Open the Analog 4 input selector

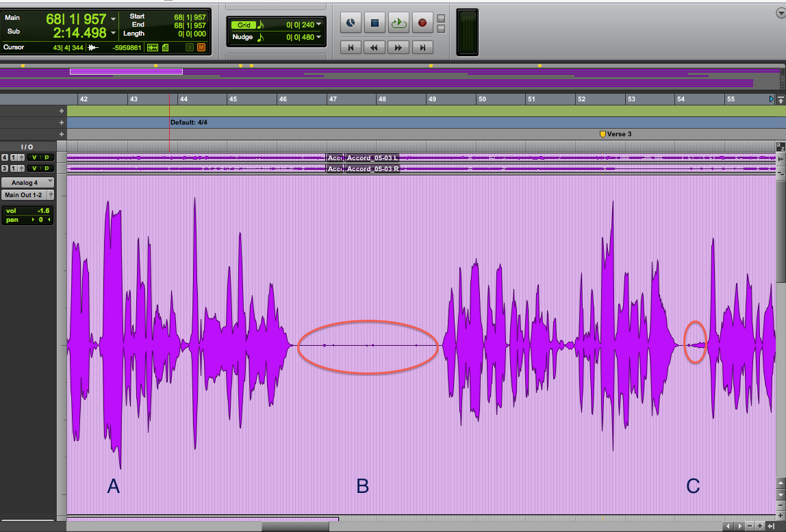coord(27,183)
